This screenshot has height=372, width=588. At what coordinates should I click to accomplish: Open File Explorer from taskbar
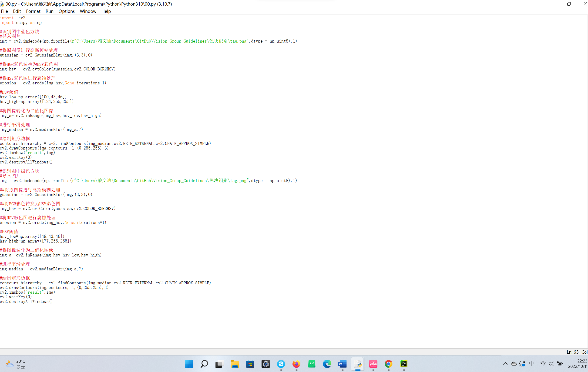pyautogui.click(x=235, y=364)
